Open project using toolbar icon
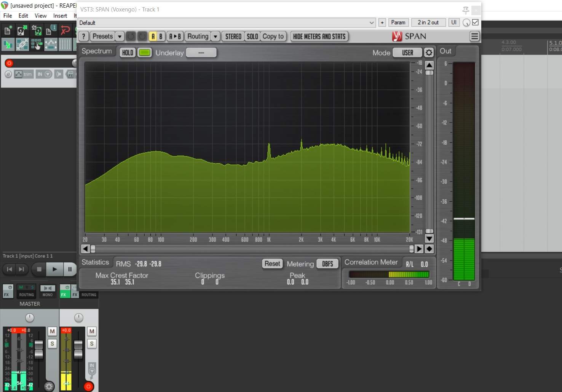The image size is (562, 392). (22, 30)
